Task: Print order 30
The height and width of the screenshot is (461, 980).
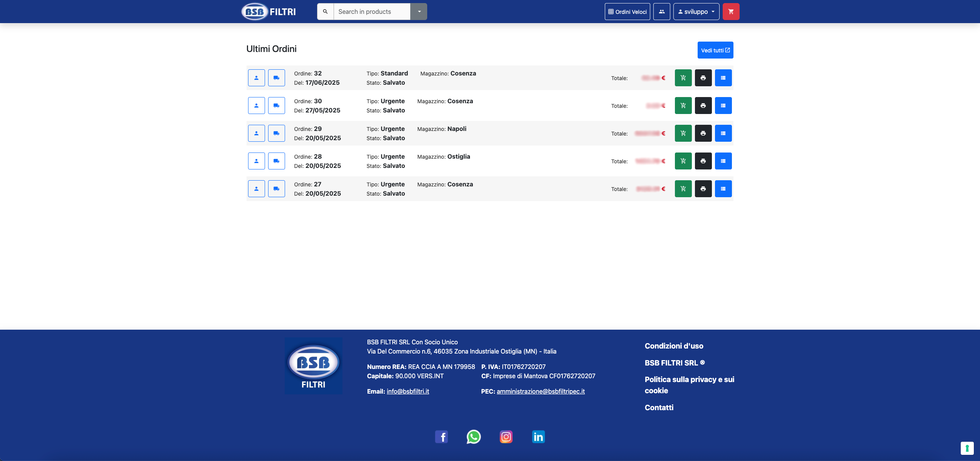Action: click(703, 106)
